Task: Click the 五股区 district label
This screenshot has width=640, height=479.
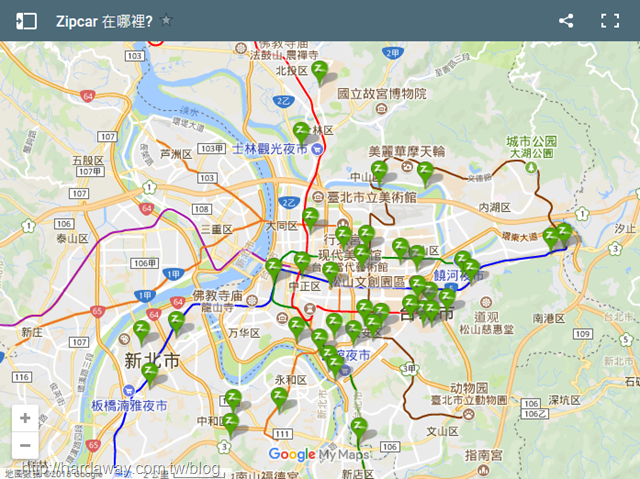Action: (x=88, y=161)
